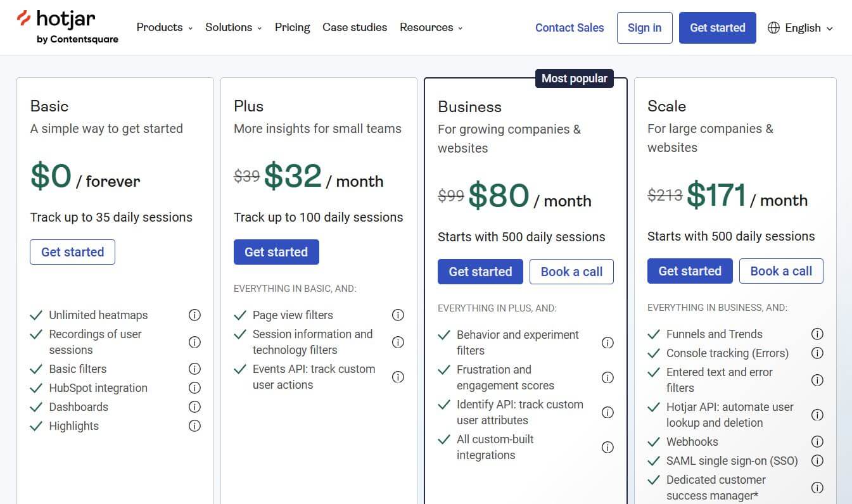The image size is (852, 504).
Task: Book a call for the Scale plan
Action: 781,271
